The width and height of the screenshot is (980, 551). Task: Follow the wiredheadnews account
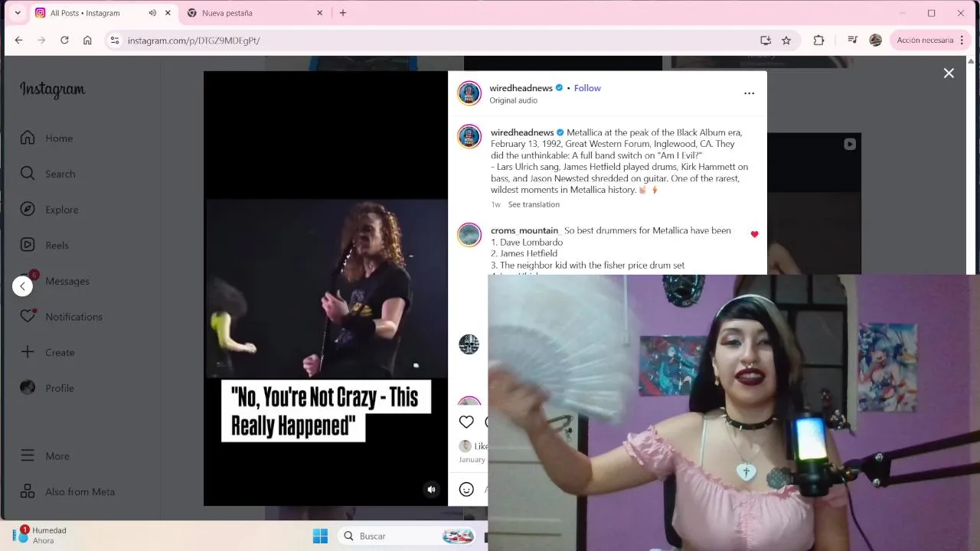coord(587,88)
